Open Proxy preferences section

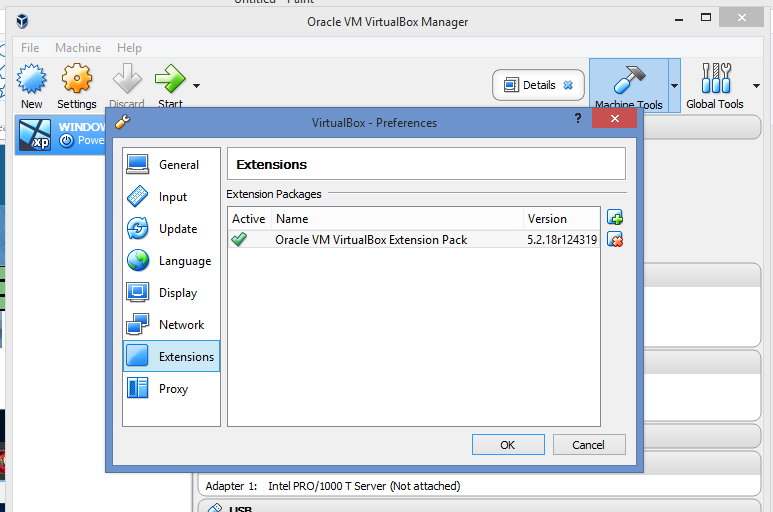[171, 388]
